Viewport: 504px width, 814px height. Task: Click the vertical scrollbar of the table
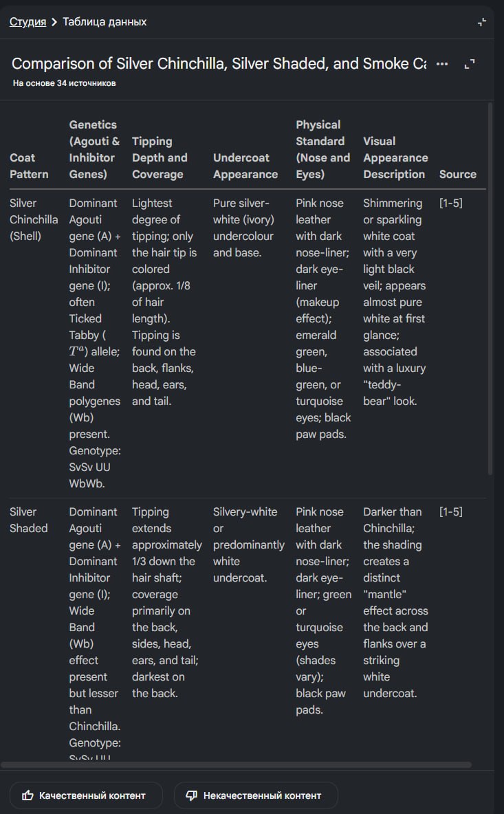pyautogui.click(x=490, y=289)
